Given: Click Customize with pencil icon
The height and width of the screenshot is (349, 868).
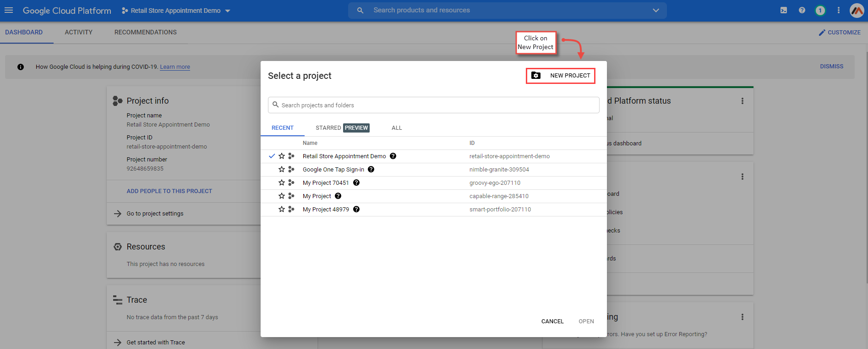Looking at the screenshot, I should pos(840,33).
